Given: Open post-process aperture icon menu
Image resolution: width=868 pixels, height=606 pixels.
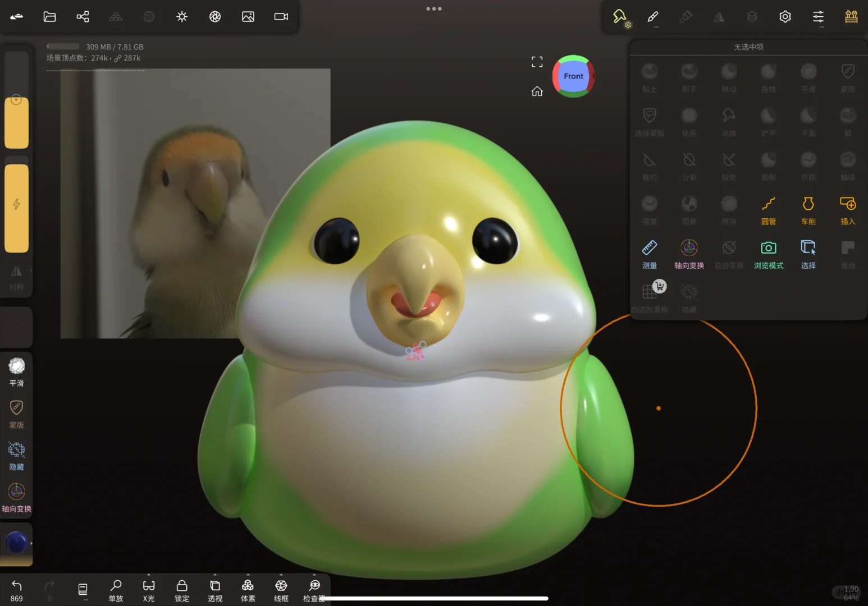Looking at the screenshot, I should pyautogui.click(x=215, y=16).
